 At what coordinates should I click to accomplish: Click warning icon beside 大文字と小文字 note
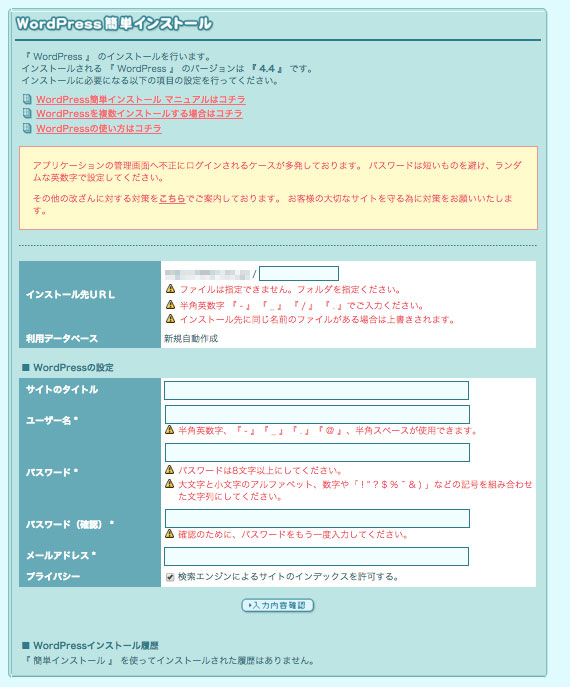(x=170, y=484)
